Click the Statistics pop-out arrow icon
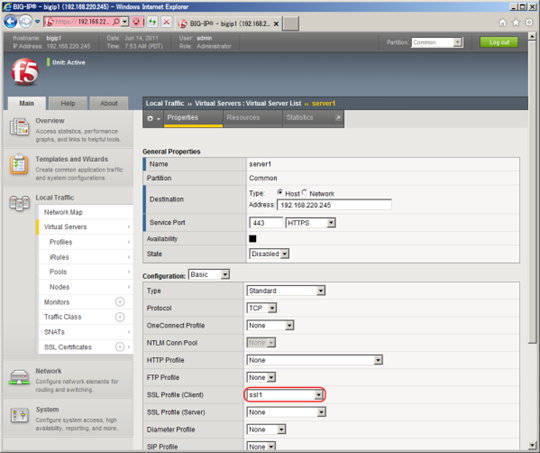 tap(338, 117)
